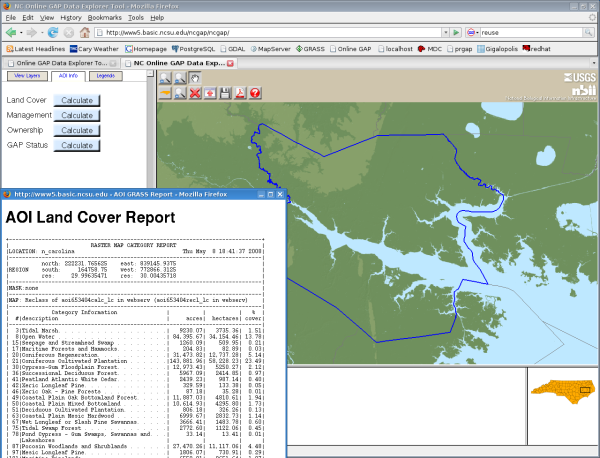The image size is (600, 458).
Task: Open the Edit menu
Action: click(28, 18)
